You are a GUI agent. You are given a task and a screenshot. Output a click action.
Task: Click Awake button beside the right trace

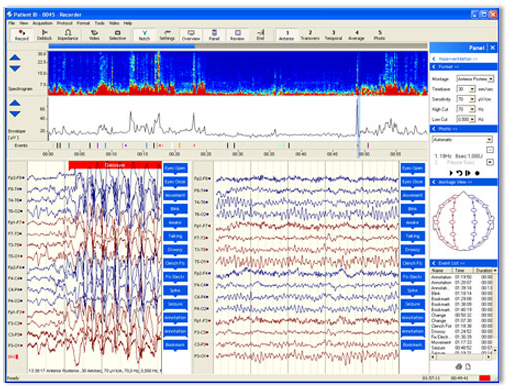tap(413, 223)
